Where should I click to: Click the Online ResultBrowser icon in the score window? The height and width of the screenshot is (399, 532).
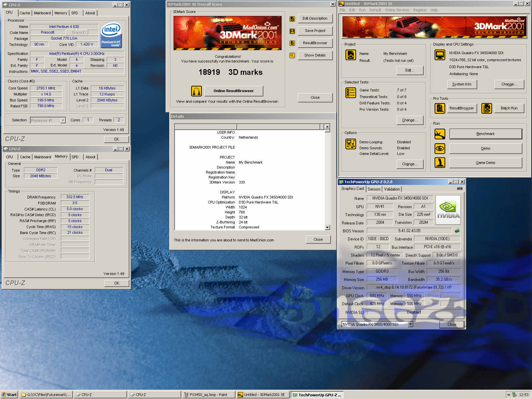coord(197,91)
